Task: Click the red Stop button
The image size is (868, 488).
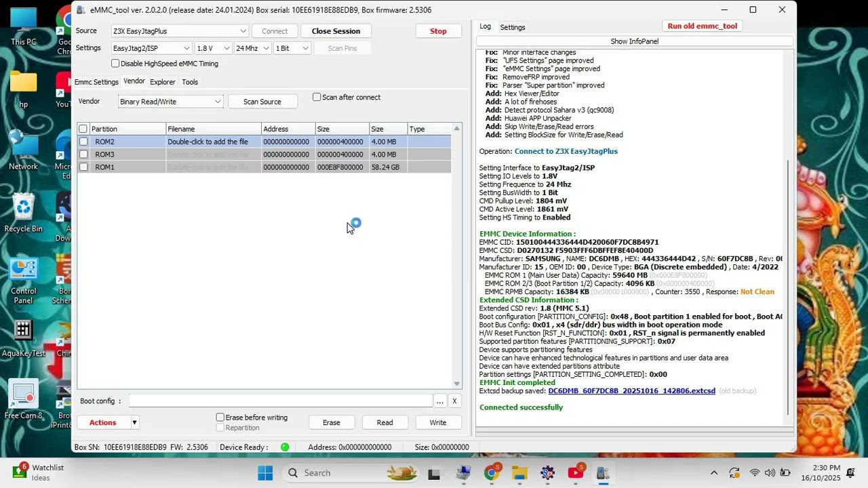Action: [438, 31]
